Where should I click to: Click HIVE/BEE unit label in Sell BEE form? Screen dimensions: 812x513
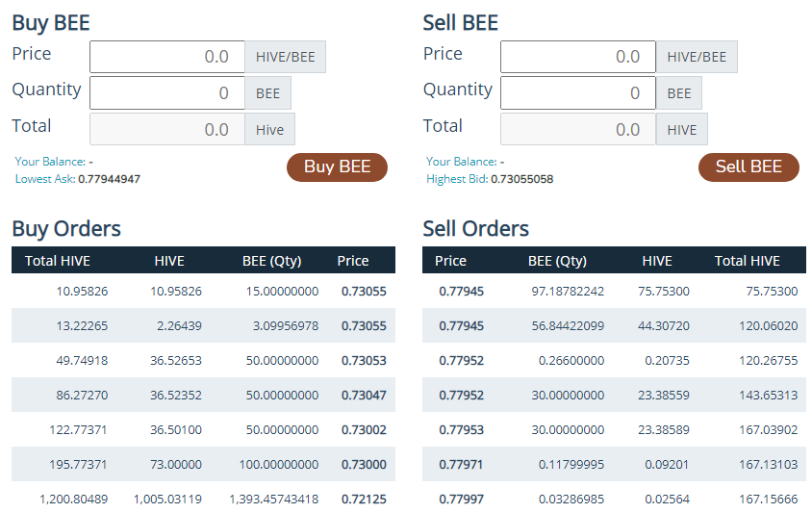[697, 57]
